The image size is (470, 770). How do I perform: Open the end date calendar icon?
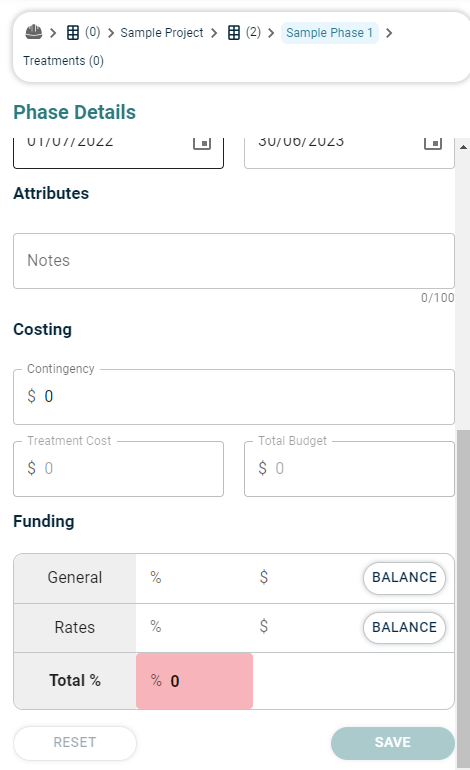[433, 143]
